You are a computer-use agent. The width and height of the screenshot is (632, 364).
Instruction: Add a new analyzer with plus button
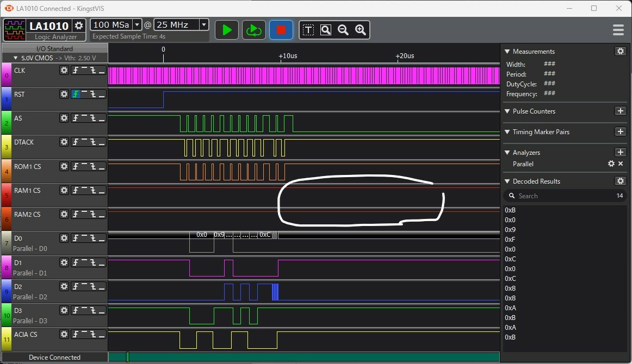pos(620,153)
